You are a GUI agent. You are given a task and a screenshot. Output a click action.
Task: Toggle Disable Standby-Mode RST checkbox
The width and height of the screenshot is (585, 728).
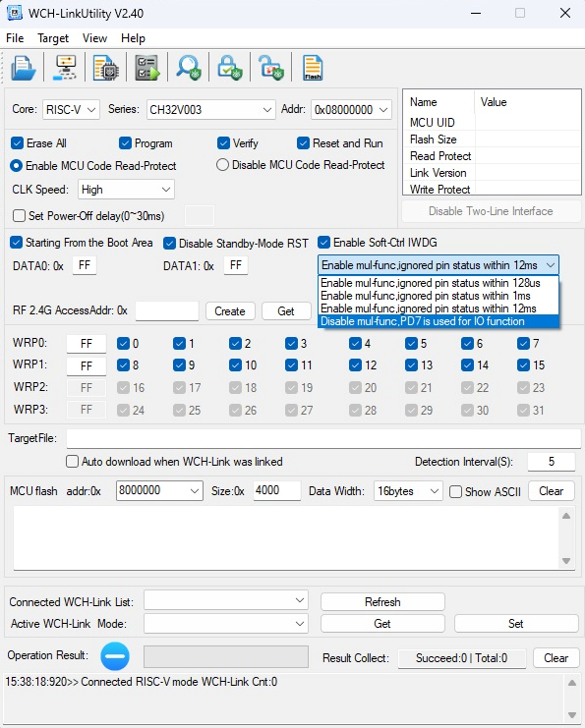pos(169,243)
